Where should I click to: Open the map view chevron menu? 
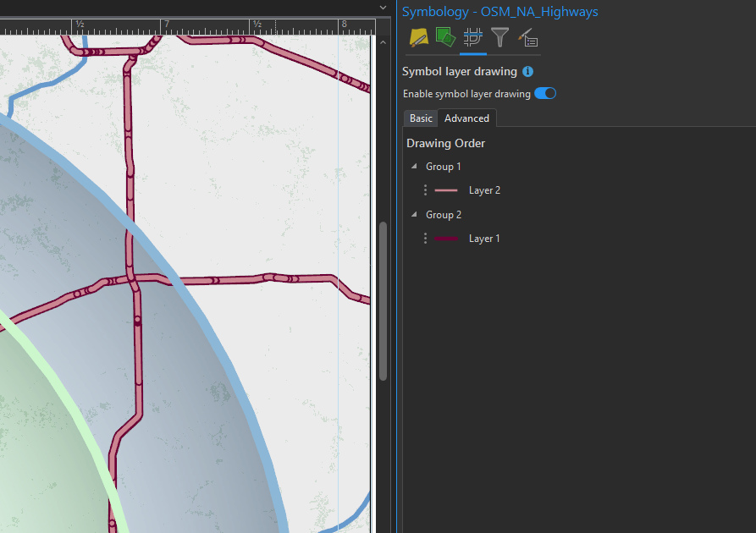pos(383,7)
